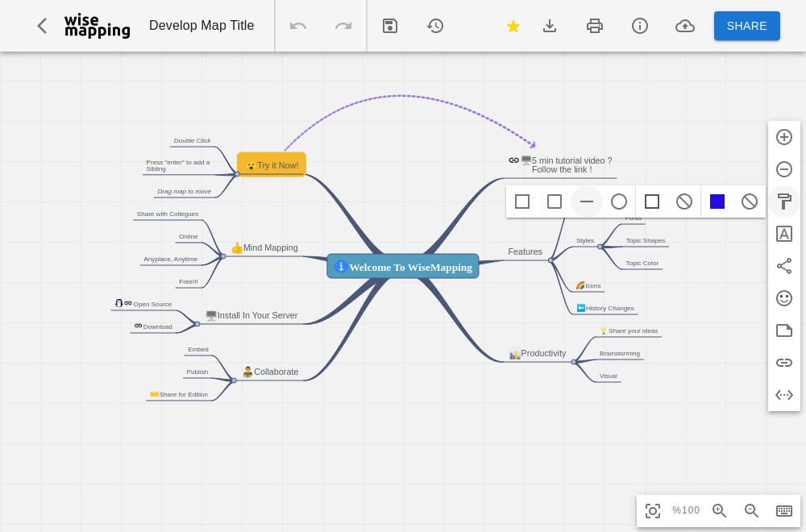Open the font style letter A tool
This screenshot has height=532, width=806.
(784, 234)
